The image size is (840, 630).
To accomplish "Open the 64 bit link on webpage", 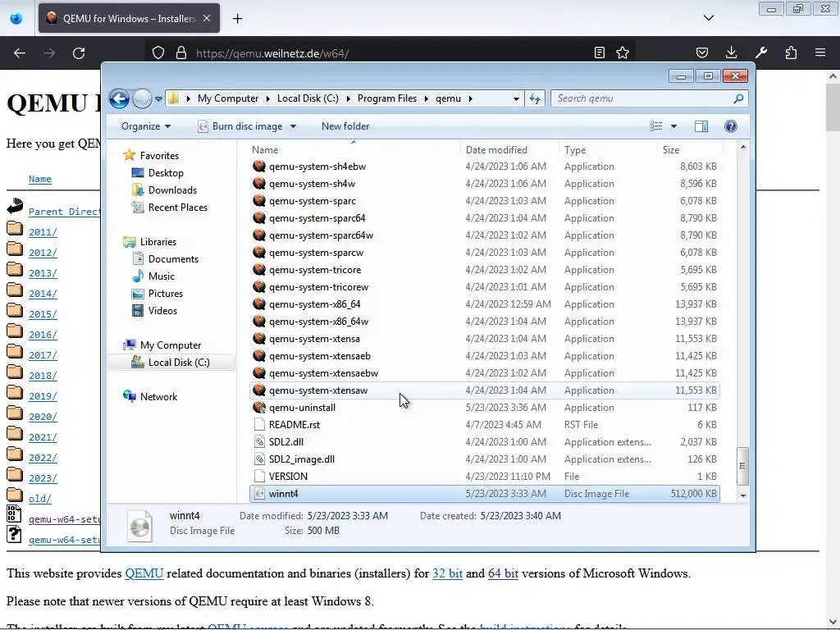I will (x=503, y=573).
